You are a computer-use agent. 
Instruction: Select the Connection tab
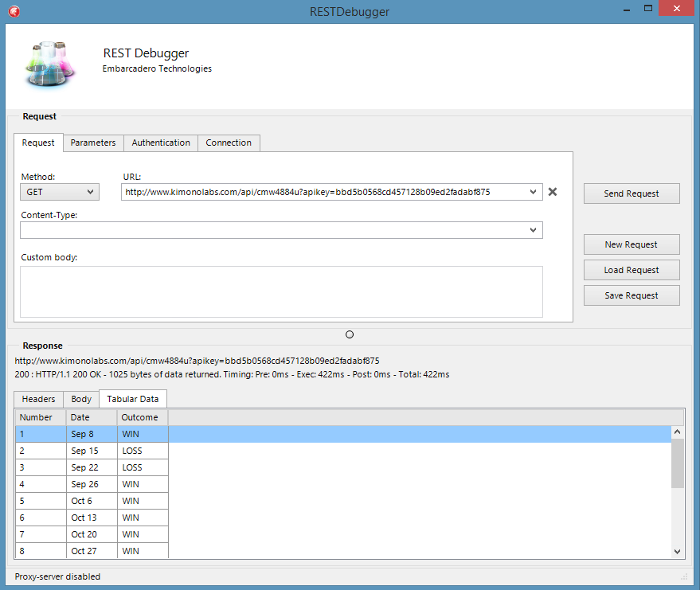[x=229, y=143]
